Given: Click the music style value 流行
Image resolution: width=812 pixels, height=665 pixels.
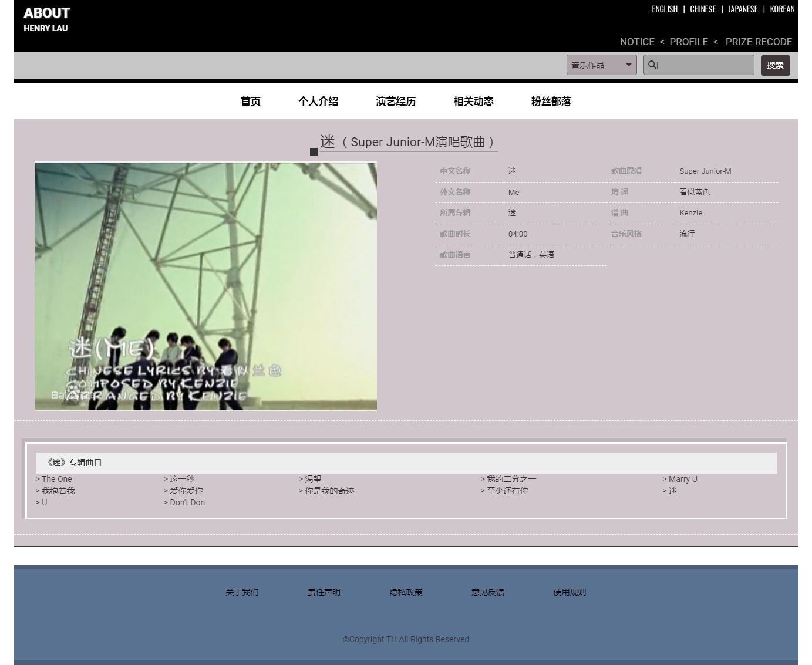Looking at the screenshot, I should [687, 234].
